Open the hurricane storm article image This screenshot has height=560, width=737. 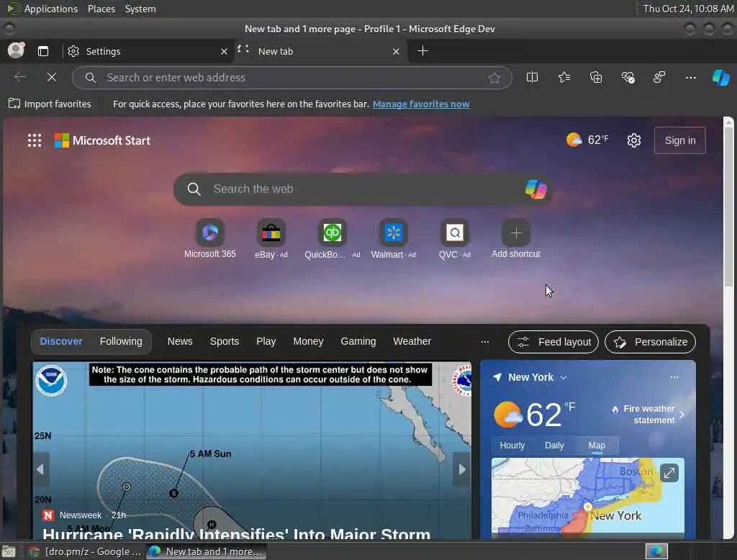[251, 450]
